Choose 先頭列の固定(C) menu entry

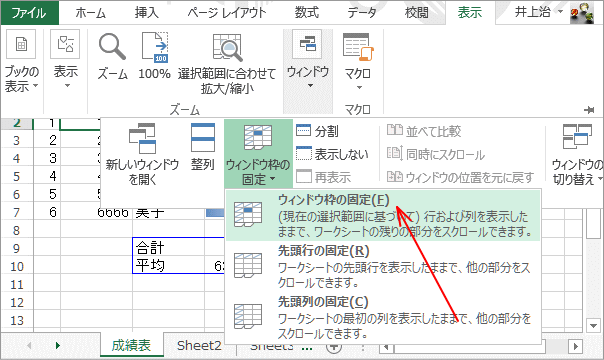pyautogui.click(x=383, y=317)
